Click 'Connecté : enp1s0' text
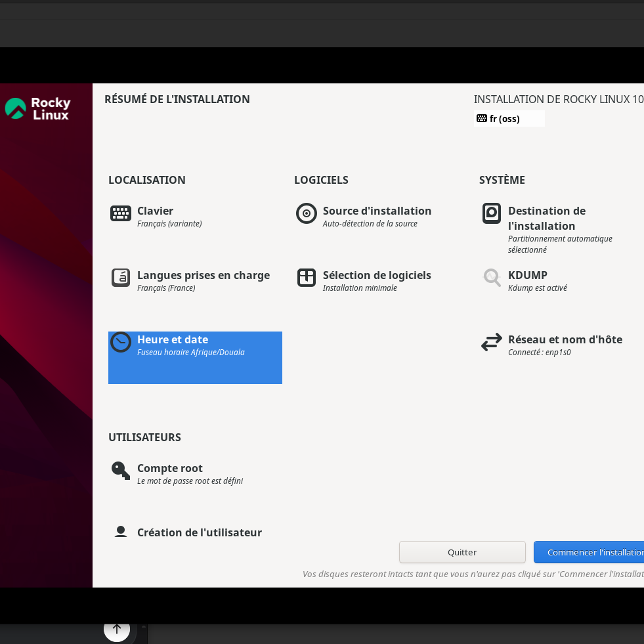The image size is (644, 644). pyautogui.click(x=539, y=352)
